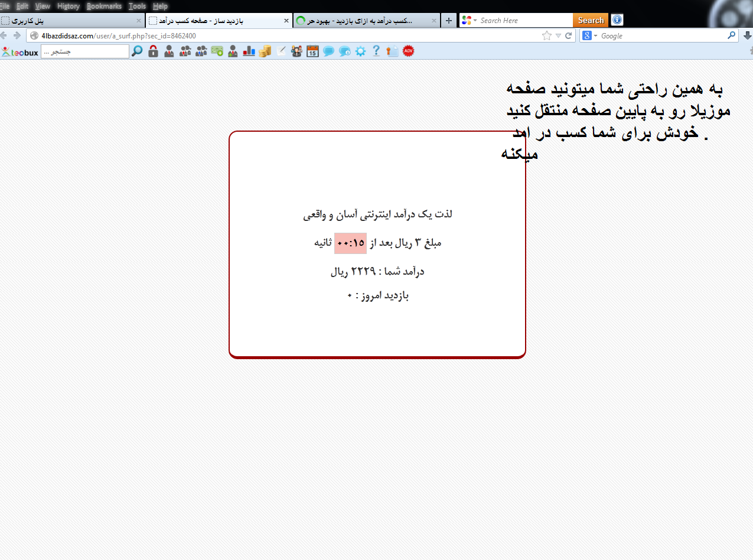Click the blue question mark help icon

tap(376, 51)
